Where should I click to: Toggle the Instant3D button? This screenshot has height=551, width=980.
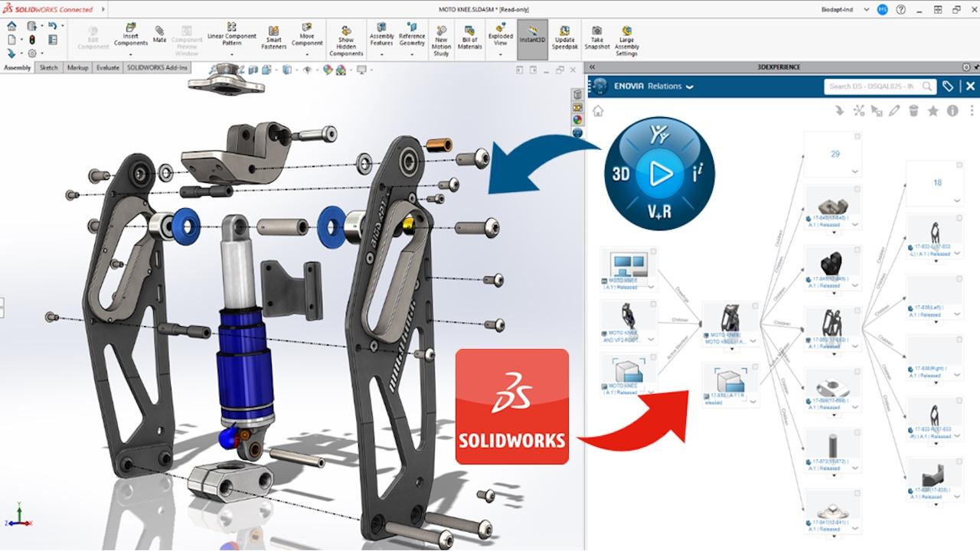[x=532, y=38]
